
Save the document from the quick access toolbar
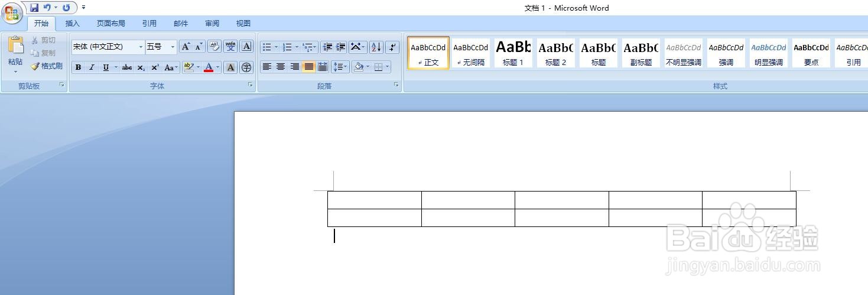point(34,8)
